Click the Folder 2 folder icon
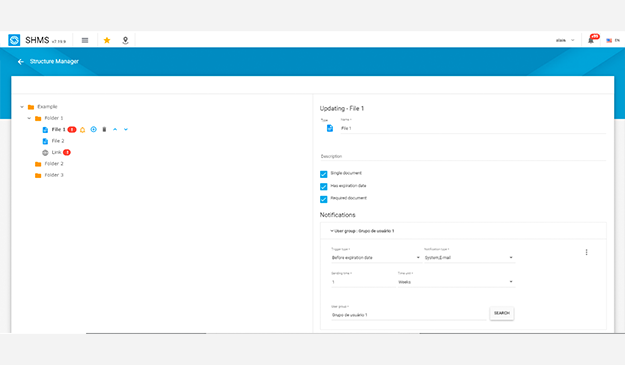The width and height of the screenshot is (625, 365). pyautogui.click(x=38, y=164)
